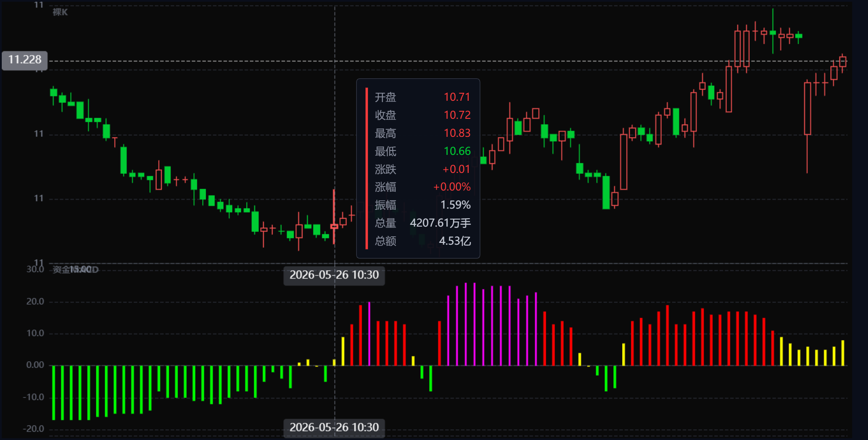Click the 11.228 crosshair price tag

click(25, 60)
